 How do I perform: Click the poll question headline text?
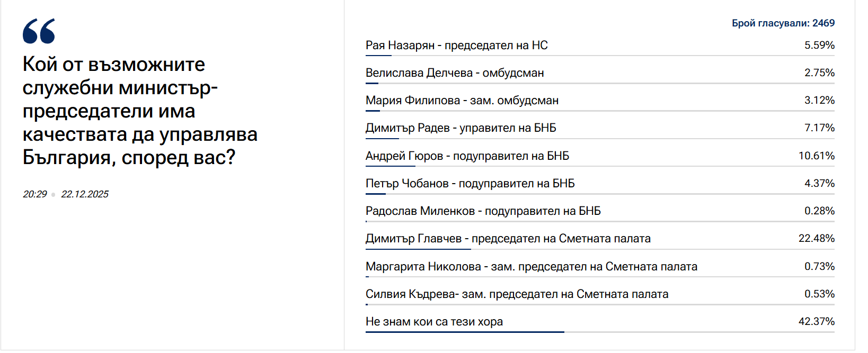140,111
